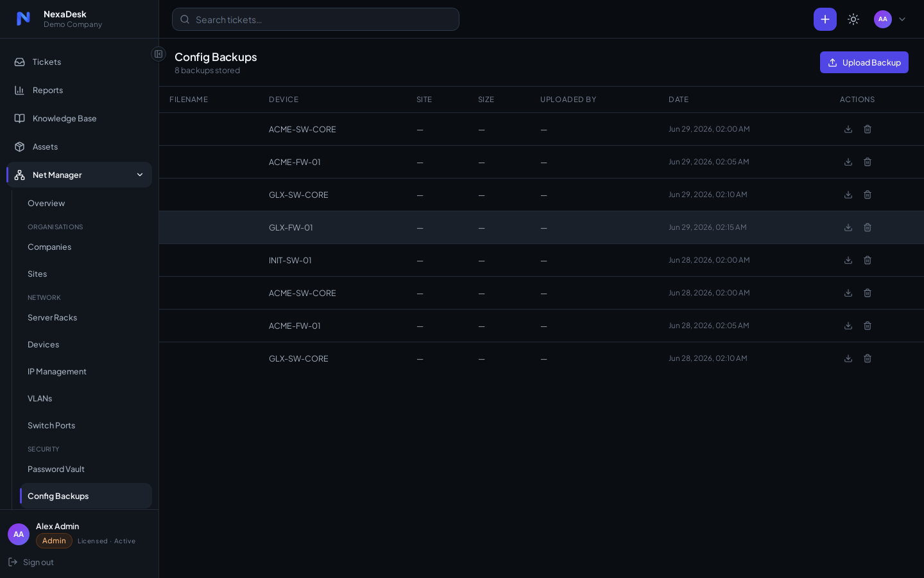Viewport: 924px width, 578px height.
Task: Download the ACME-SW-CORE backup from Jun 29
Action: 848,129
